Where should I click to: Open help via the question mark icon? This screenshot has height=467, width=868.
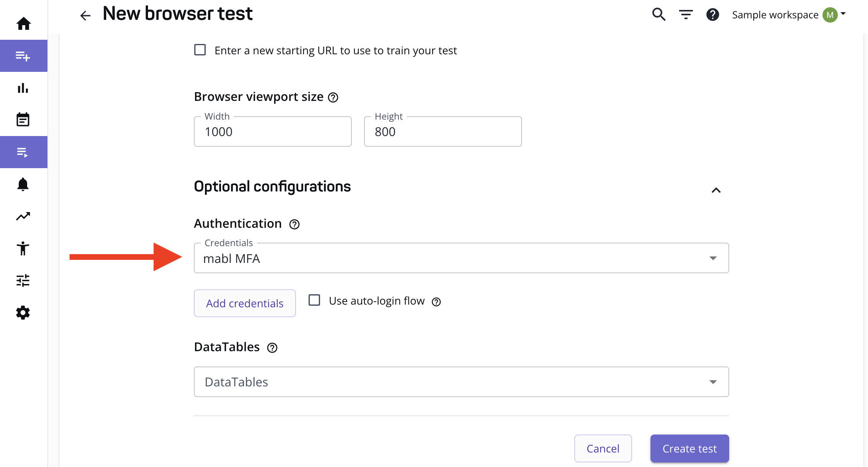pos(712,15)
